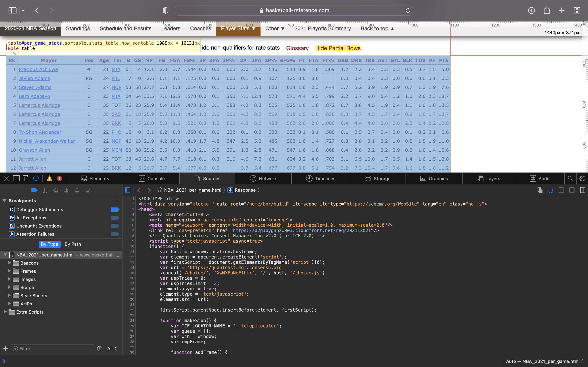Switch to the Console tab

152,178
